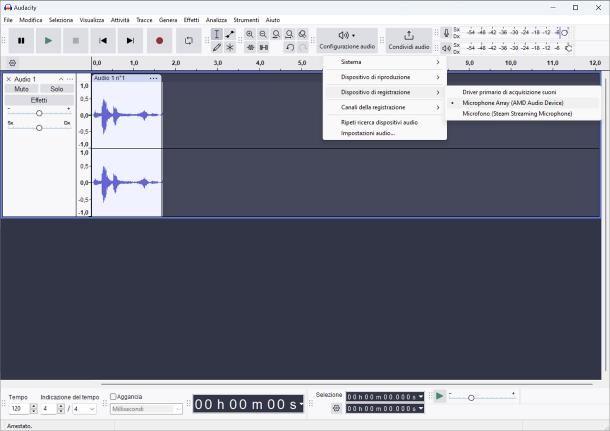The width and height of the screenshot is (610, 431).
Task: Adjust the Audio 1 pan slider
Action: click(x=39, y=128)
